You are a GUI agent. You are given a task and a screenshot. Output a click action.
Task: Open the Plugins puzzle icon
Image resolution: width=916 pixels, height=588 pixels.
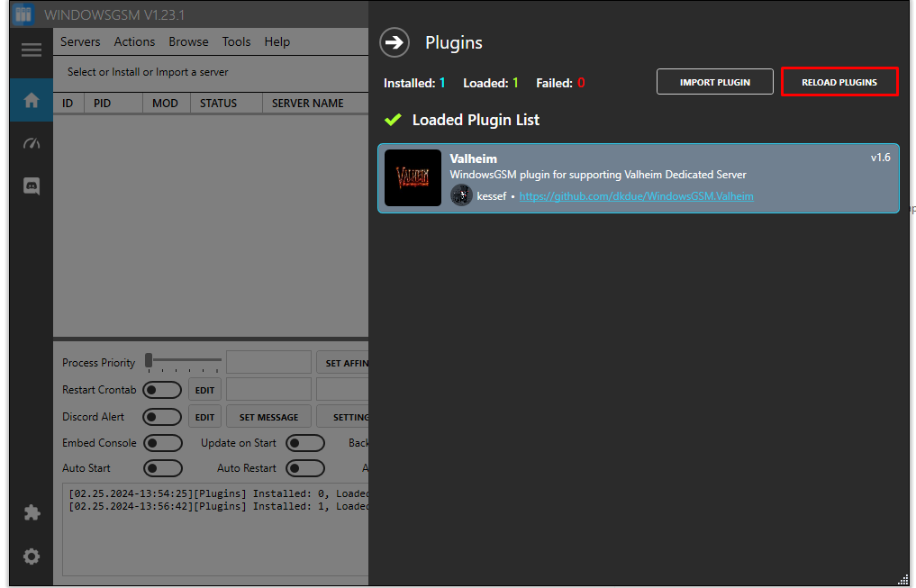pyautogui.click(x=32, y=512)
